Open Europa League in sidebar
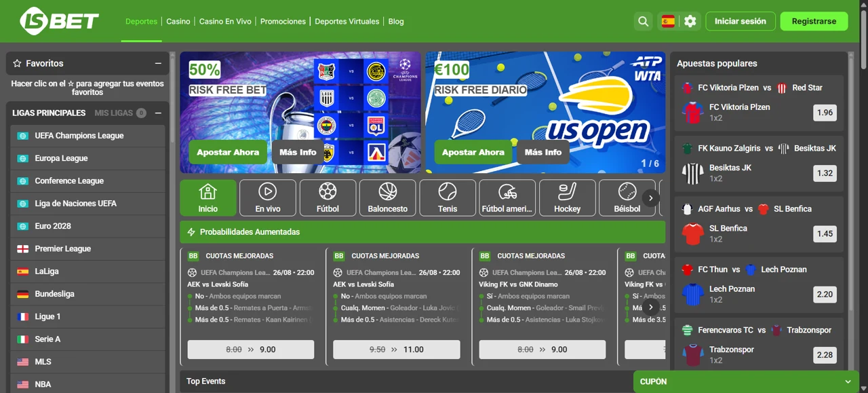The height and width of the screenshot is (393, 868). coord(88,158)
